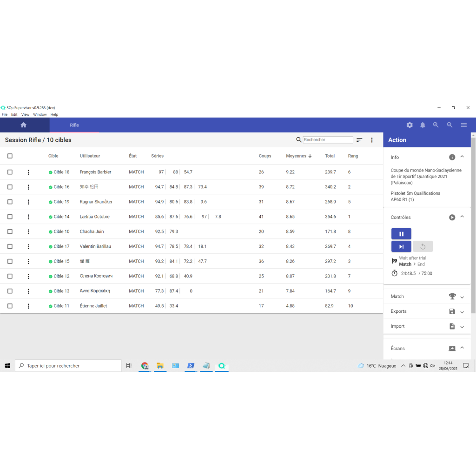Open the hamburger menu in the top bar
This screenshot has width=476, height=476.
click(463, 125)
